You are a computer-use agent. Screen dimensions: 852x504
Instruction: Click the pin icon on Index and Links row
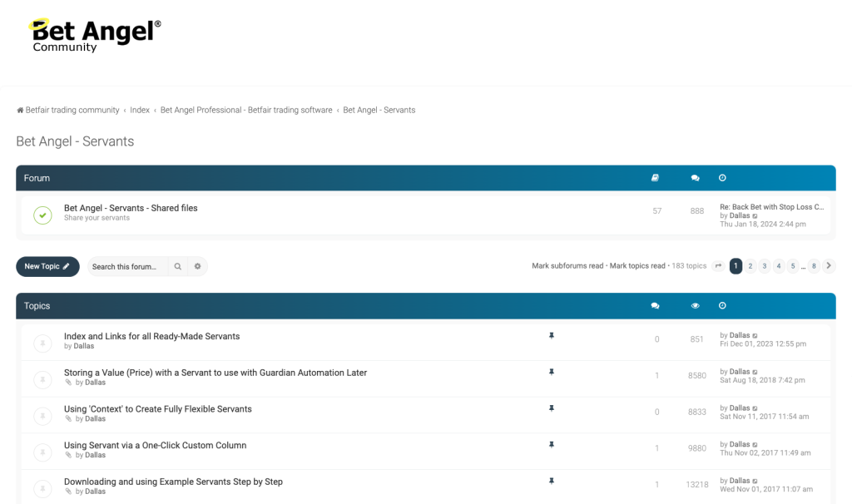[552, 336]
